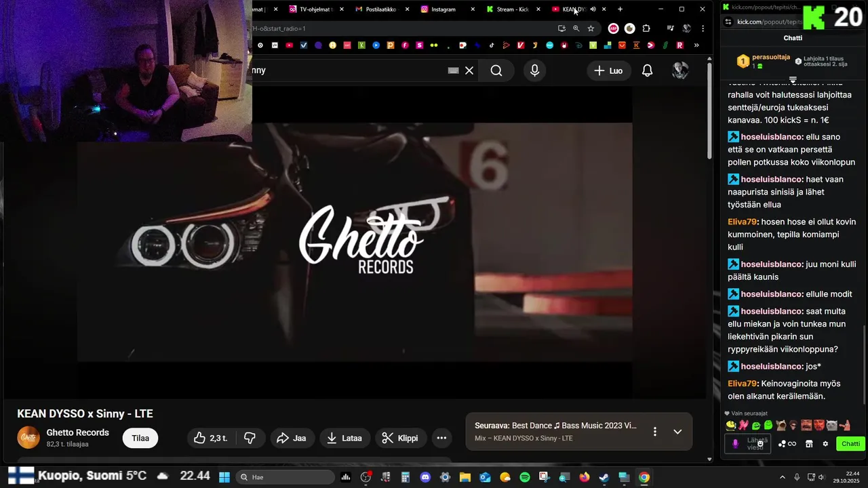Viewport: 868px width, 488px height.
Task: Click the Windows taskbar Hae search box
Action: click(x=285, y=477)
